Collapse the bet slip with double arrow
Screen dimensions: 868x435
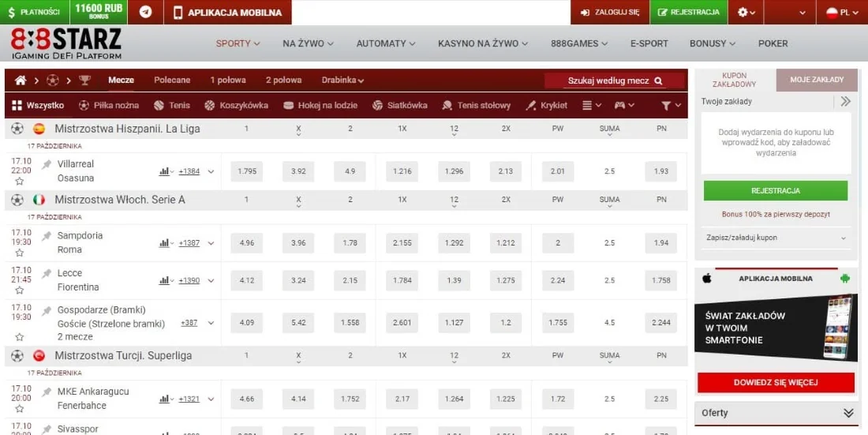point(845,101)
